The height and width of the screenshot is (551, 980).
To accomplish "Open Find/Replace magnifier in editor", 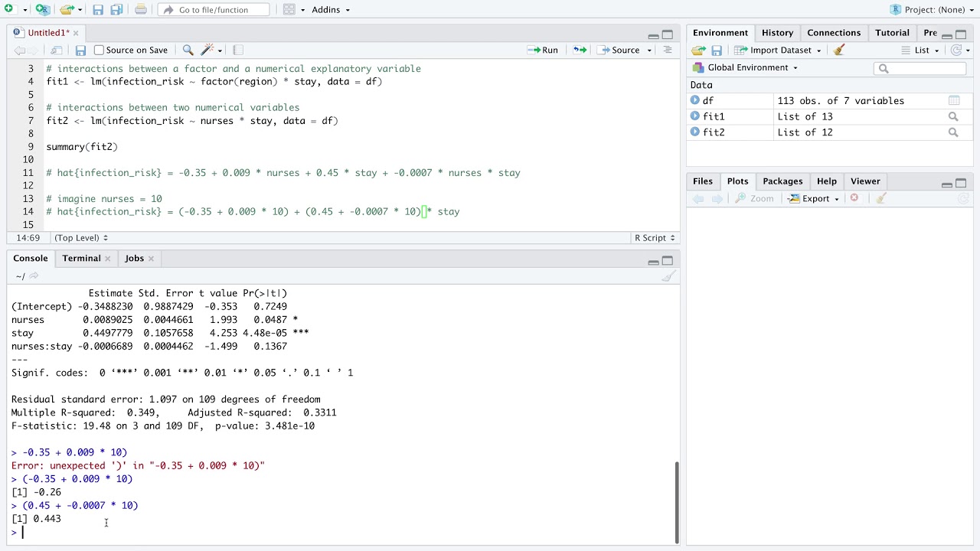I will tap(188, 50).
